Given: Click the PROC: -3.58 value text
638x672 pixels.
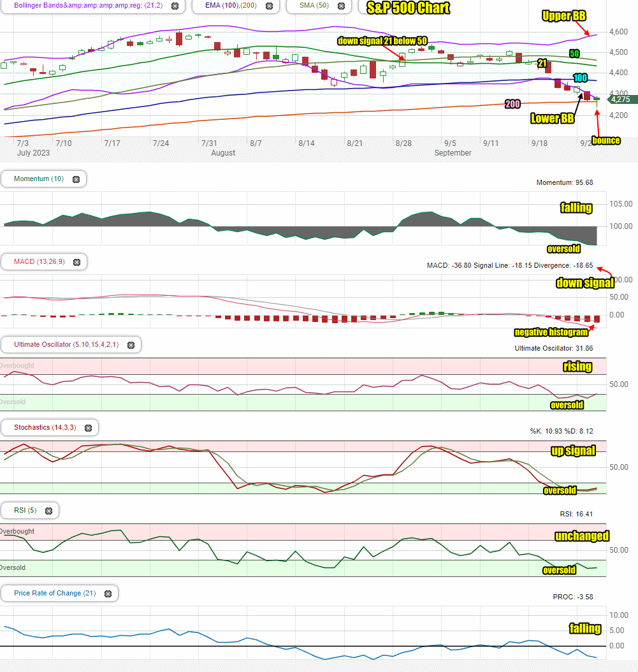Looking at the screenshot, I should 573,597.
